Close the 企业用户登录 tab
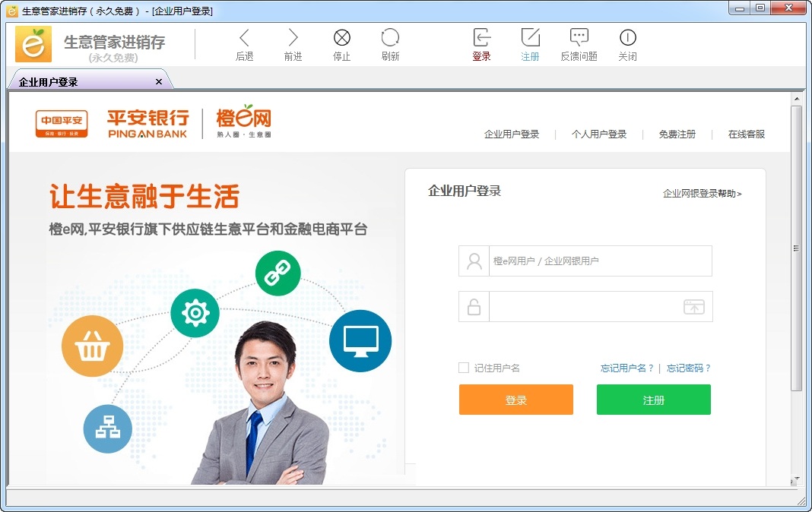This screenshot has width=812, height=512. click(x=159, y=82)
